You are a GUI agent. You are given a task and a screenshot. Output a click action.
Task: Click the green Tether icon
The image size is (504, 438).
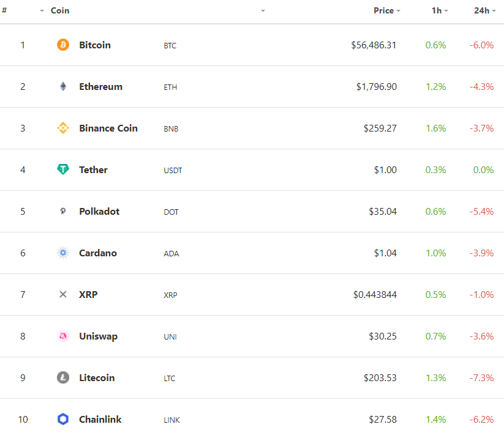click(x=63, y=170)
